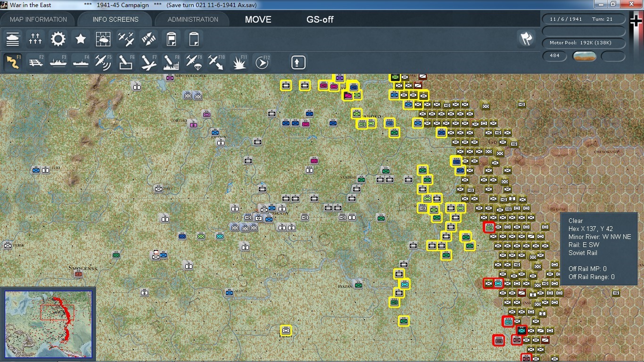Open the production gear icon

tap(58, 39)
